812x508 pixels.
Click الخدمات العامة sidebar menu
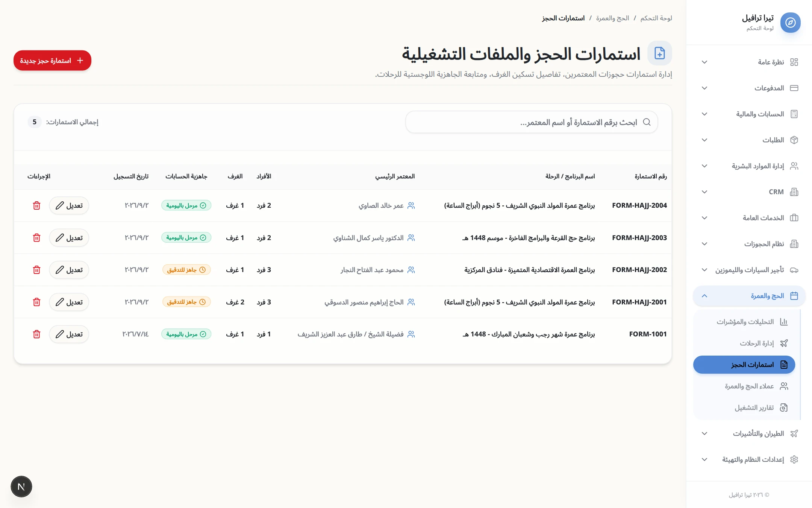point(749,218)
